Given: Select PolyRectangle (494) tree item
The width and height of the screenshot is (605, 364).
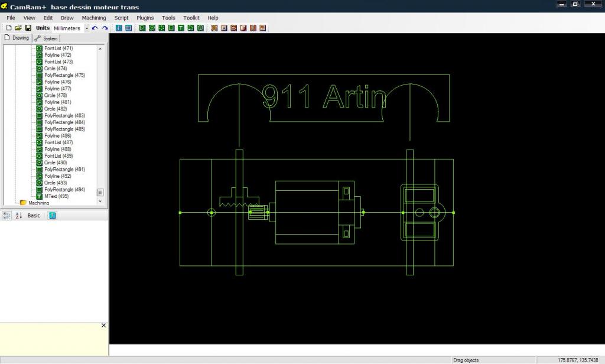Looking at the screenshot, I should tap(64, 190).
